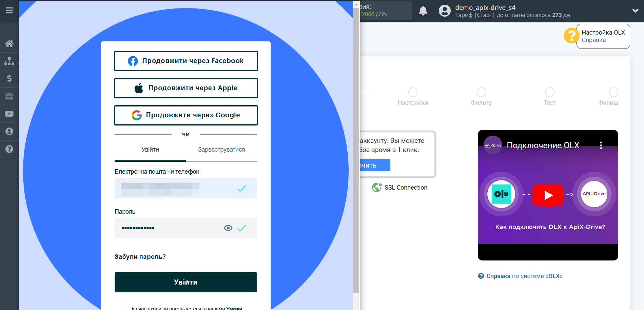Click the ApiX-Drive channel logo on video
The width and height of the screenshot is (644, 310).
(x=493, y=145)
